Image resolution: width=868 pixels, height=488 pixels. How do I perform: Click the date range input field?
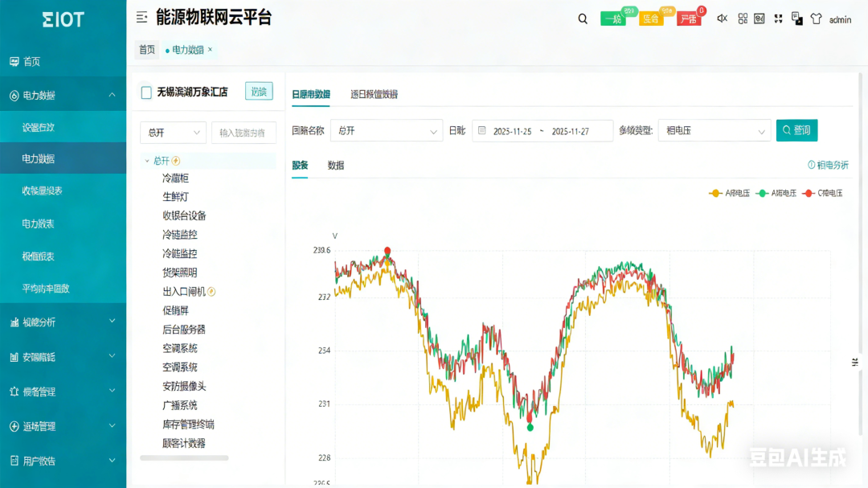tap(542, 130)
